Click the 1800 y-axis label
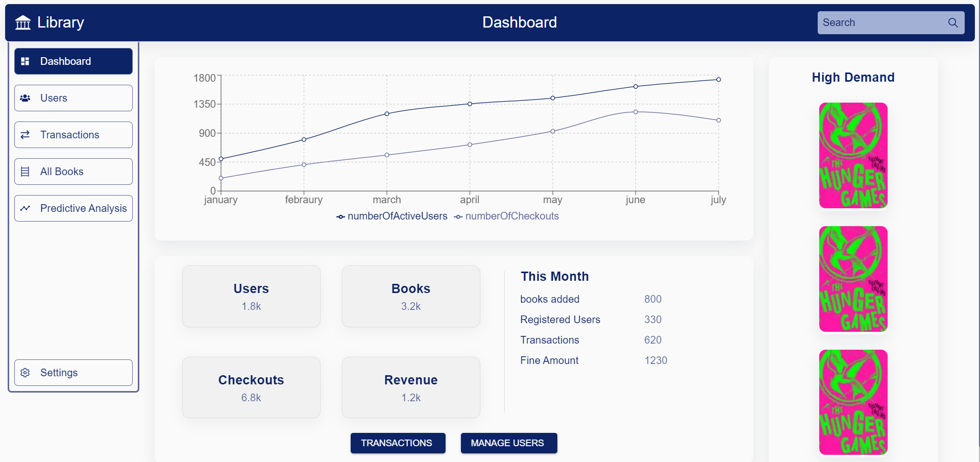980x462 pixels. pyautogui.click(x=205, y=78)
